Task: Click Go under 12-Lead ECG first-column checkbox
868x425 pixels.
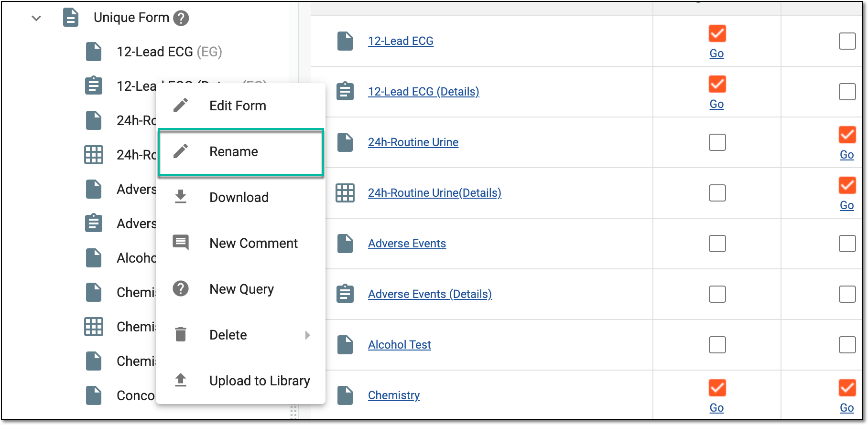Action: click(716, 53)
